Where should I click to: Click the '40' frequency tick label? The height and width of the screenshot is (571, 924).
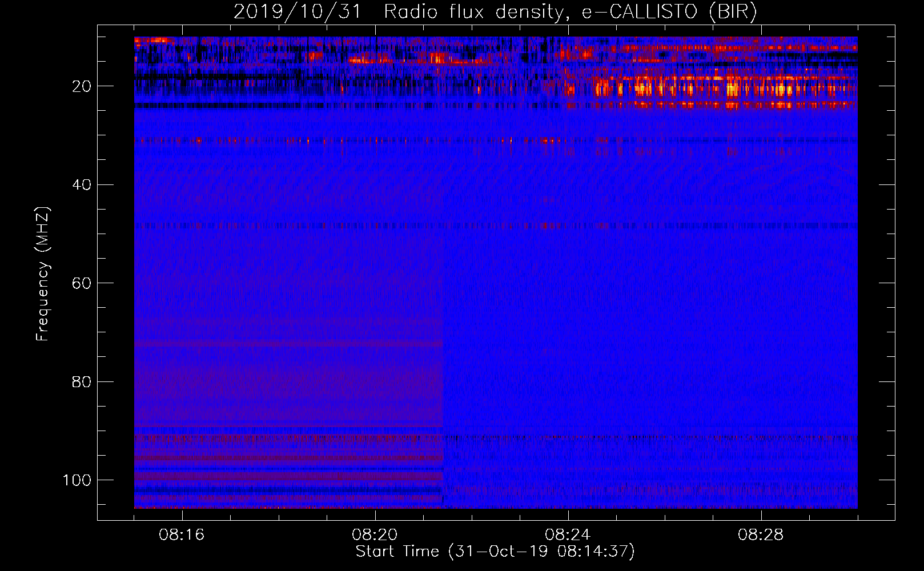[82, 184]
